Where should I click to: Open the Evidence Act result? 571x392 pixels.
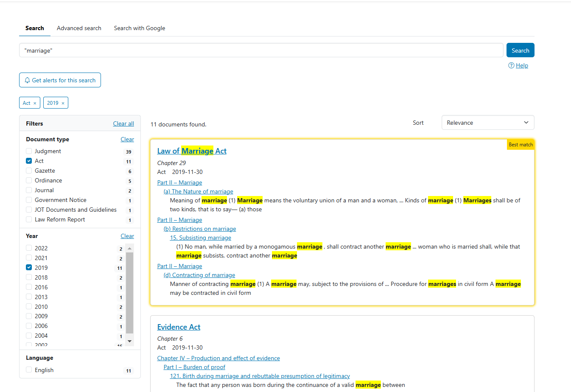[179, 327]
